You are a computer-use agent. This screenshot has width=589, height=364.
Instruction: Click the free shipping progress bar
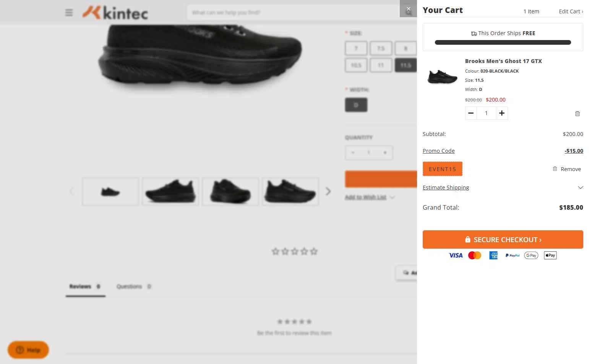(503, 42)
